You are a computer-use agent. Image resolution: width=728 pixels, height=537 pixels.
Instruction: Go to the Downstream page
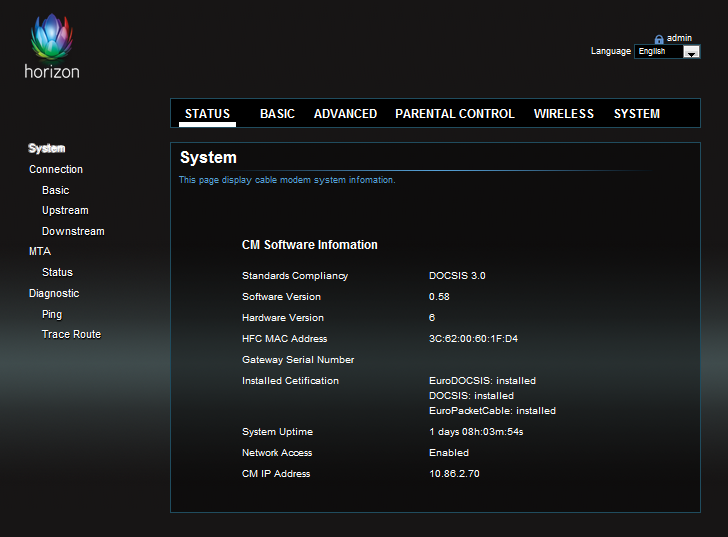point(73,231)
